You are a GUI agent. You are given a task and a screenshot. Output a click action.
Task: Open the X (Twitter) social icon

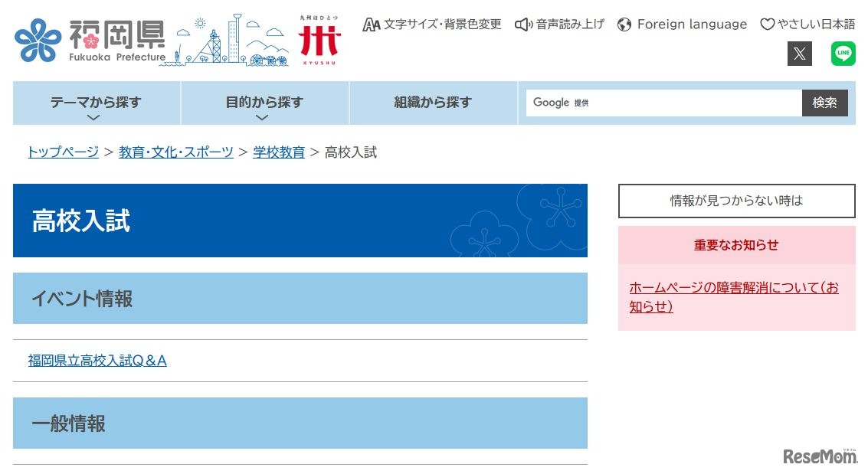799,54
